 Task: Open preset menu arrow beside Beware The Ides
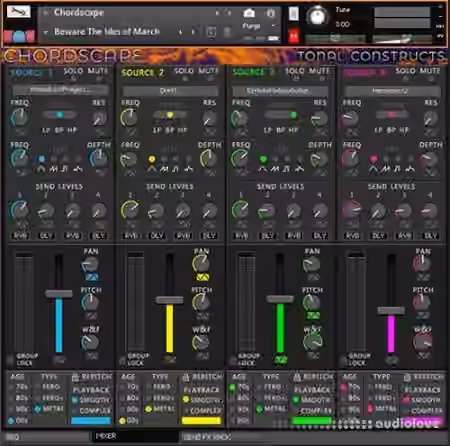(x=46, y=32)
